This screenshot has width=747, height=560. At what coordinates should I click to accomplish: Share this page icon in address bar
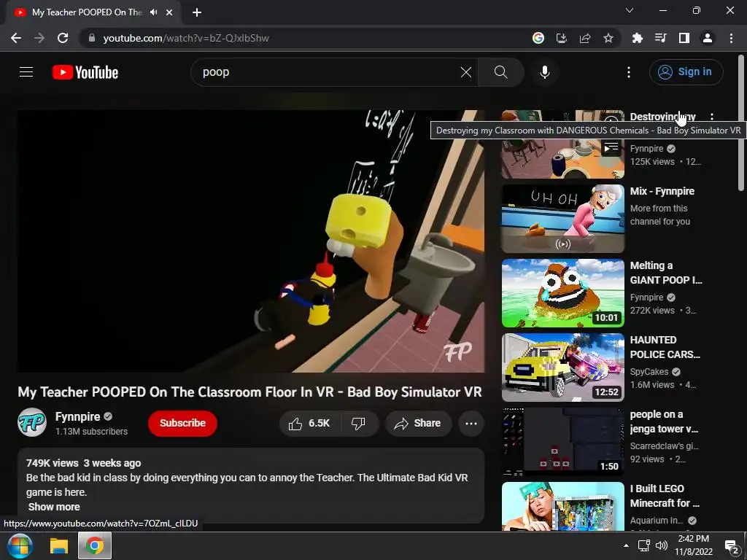585,38
